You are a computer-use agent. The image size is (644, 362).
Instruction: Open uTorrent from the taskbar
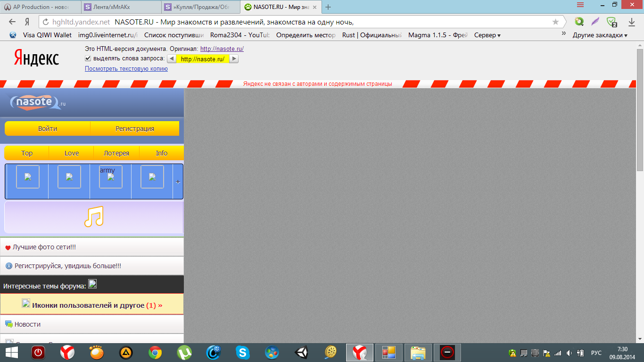[184, 352]
